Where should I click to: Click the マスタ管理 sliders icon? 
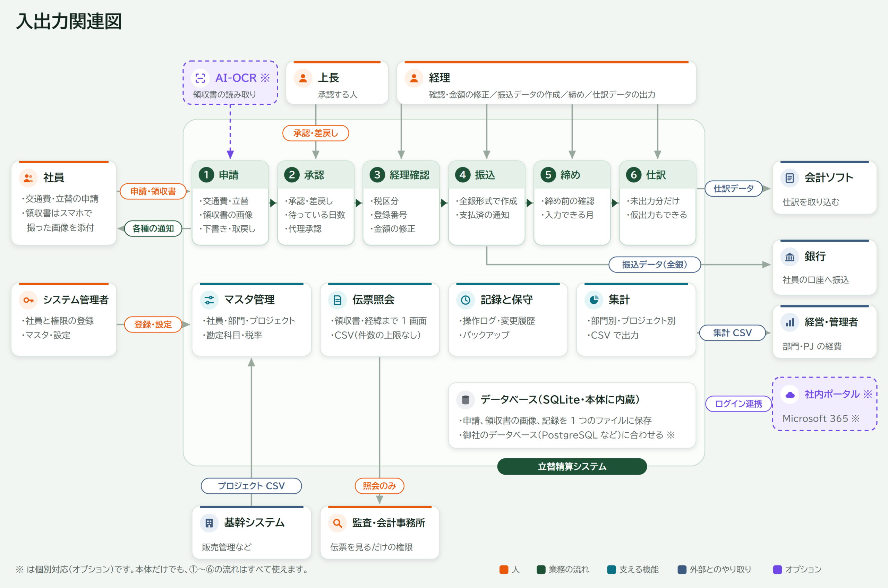209,300
